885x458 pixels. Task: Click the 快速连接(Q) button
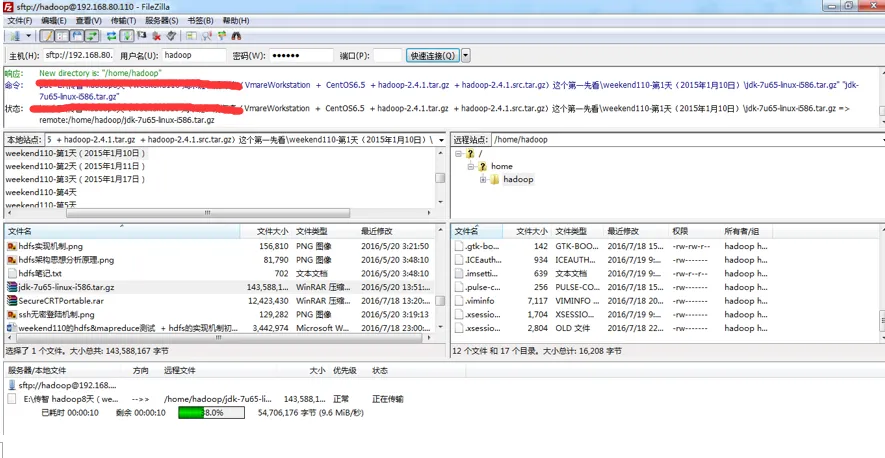432,55
